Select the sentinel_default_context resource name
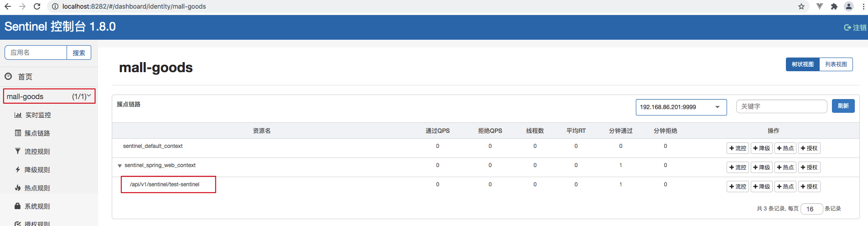Screen dimensions: 868x226 153,146
